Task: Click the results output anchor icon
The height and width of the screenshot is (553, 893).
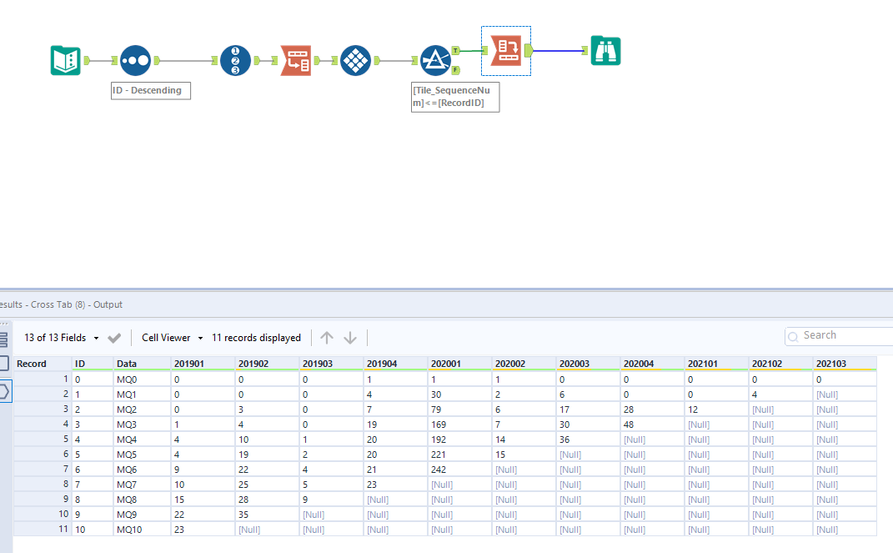Action: (x=4, y=392)
